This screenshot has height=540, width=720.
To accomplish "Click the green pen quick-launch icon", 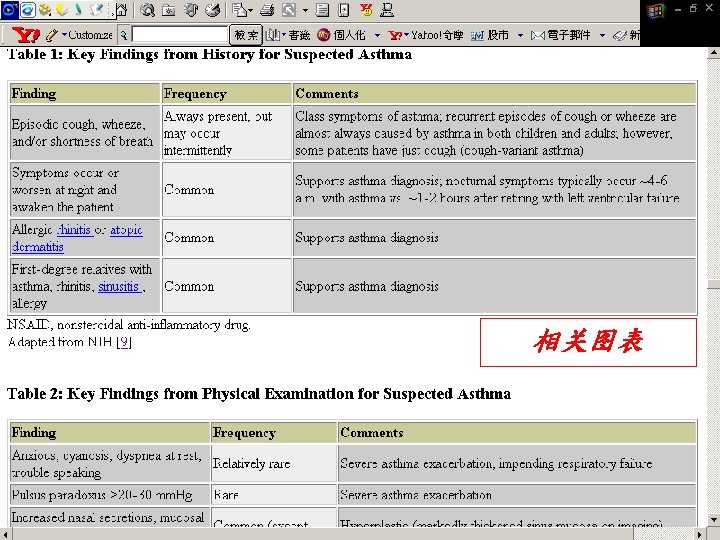I will click(79, 10).
